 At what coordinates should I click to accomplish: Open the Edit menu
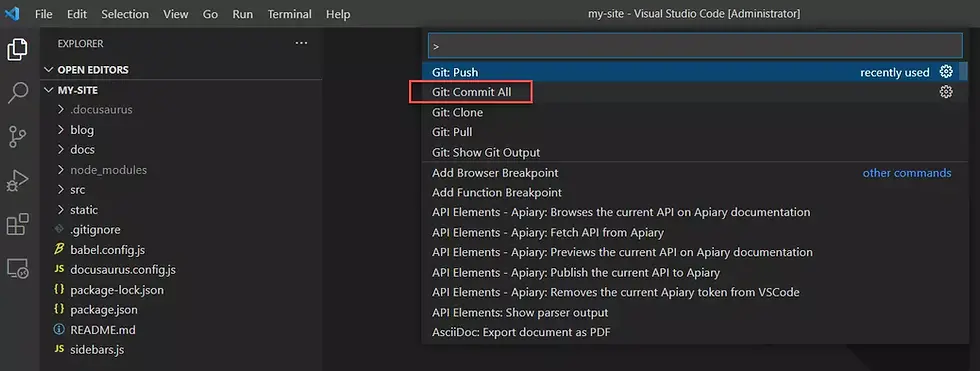77,14
